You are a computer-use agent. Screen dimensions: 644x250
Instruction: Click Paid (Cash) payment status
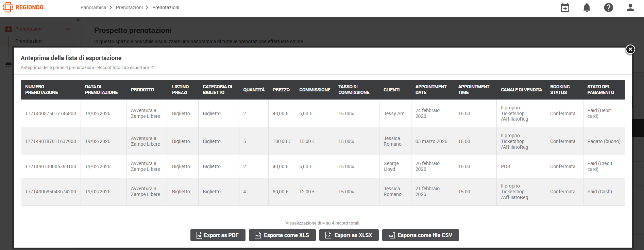599,192
